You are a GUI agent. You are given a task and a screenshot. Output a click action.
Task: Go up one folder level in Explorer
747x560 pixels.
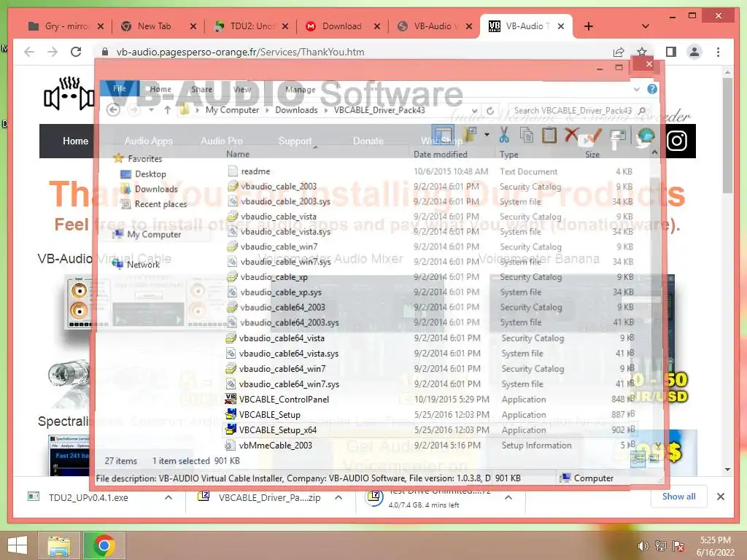coord(167,110)
